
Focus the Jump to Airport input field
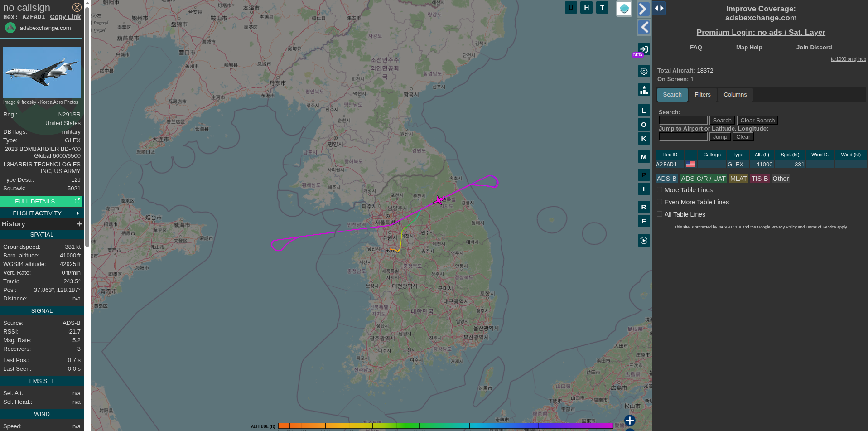click(683, 137)
